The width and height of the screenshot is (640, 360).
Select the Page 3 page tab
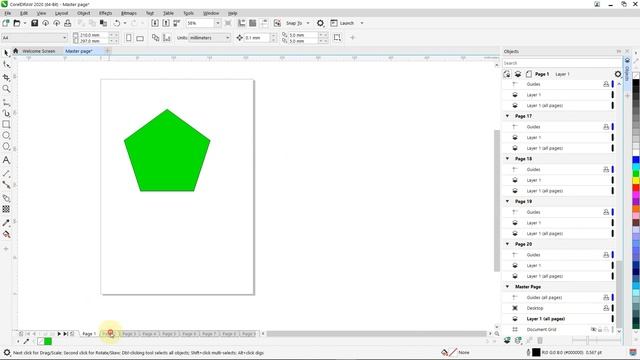pyautogui.click(x=129, y=334)
